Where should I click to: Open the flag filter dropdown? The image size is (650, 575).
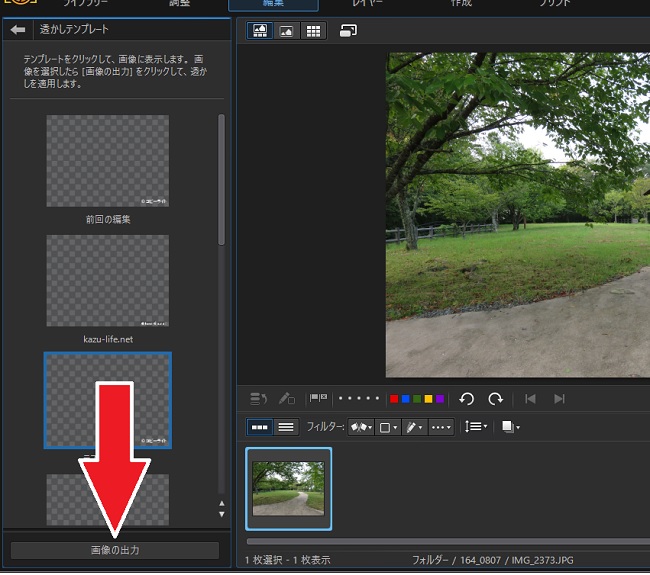click(x=361, y=427)
